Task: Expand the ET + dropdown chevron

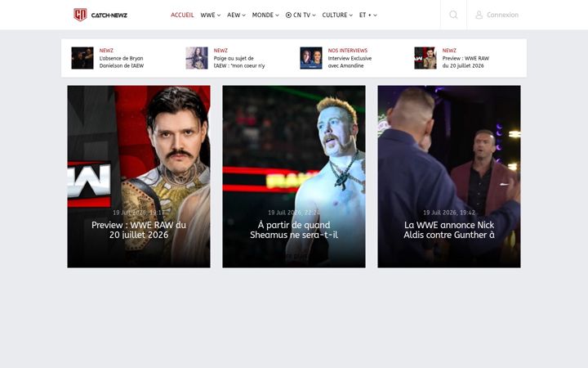Action: [375, 16]
